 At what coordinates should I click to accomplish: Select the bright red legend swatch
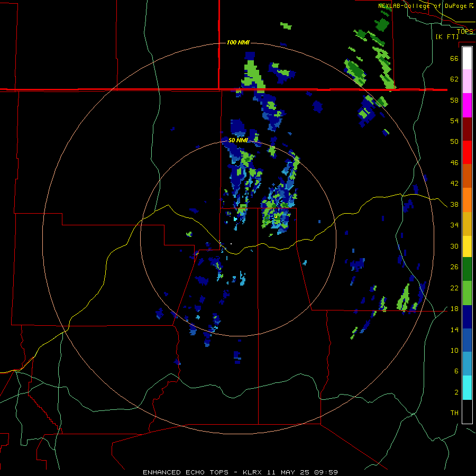coord(467,152)
